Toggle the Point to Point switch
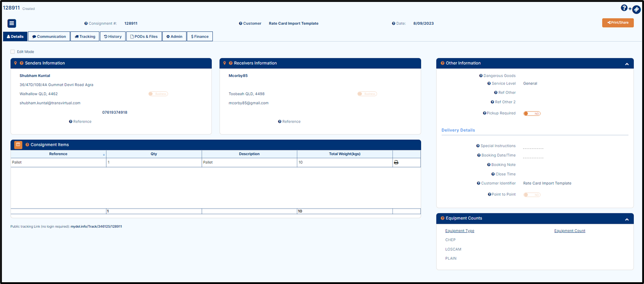 (532, 194)
